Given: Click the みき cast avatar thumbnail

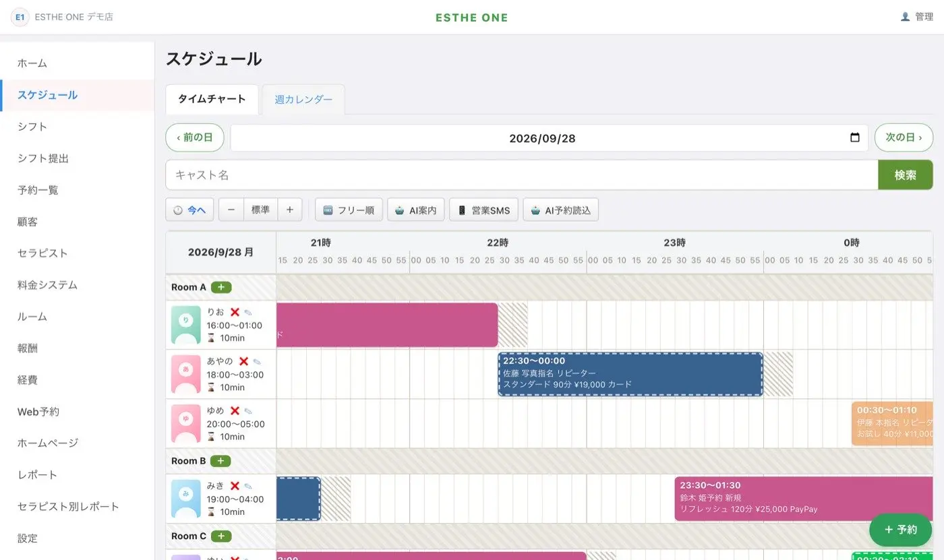Looking at the screenshot, I should [186, 499].
